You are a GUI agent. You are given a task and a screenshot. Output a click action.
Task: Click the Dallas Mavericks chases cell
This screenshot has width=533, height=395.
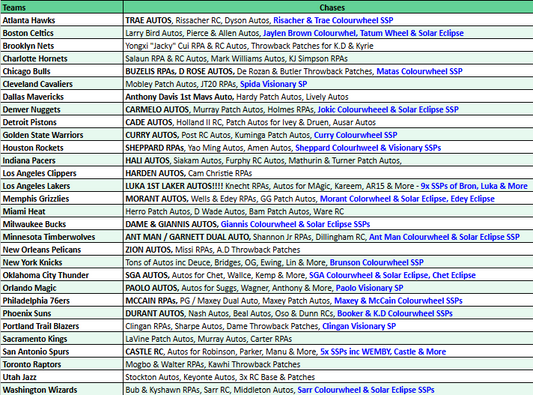(328, 97)
